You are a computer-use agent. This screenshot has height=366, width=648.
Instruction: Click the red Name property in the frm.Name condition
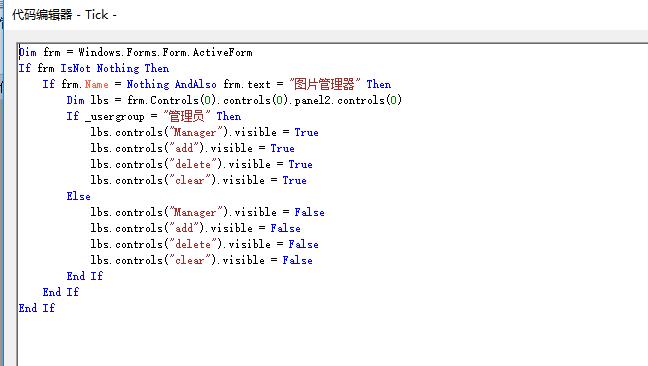click(97, 84)
